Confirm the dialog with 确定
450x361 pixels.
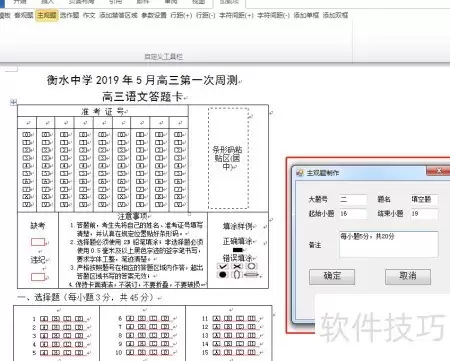[332, 277]
